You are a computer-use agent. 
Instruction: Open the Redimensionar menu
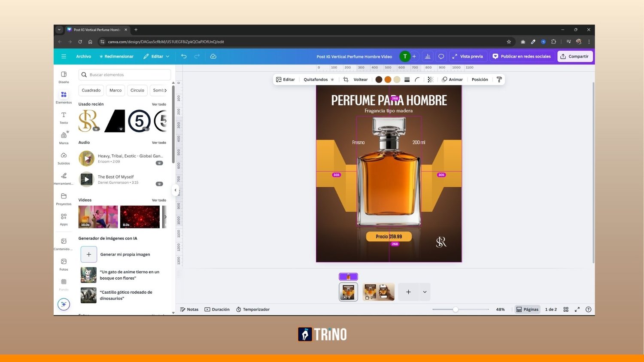pos(116,56)
